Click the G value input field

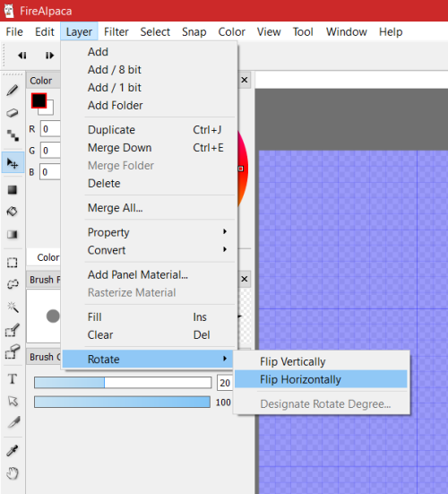[50, 151]
